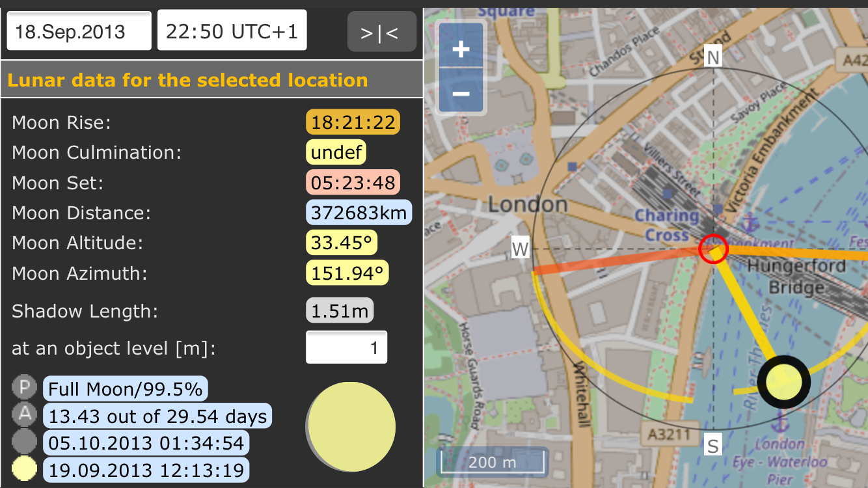This screenshot has width=868, height=488.
Task: Click the 200 m map scale bar
Action: coord(492,462)
